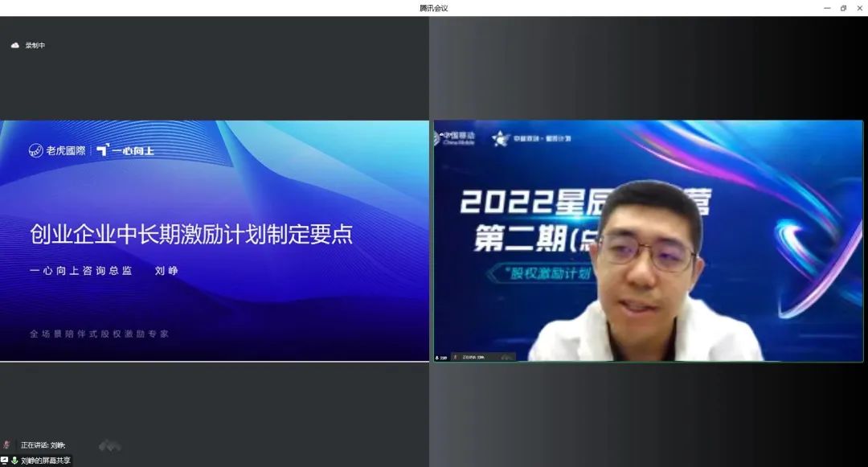Click the 正在讲话: 刘峥 speaking indicator
Viewport: 868px width, 467px height.
[43, 445]
